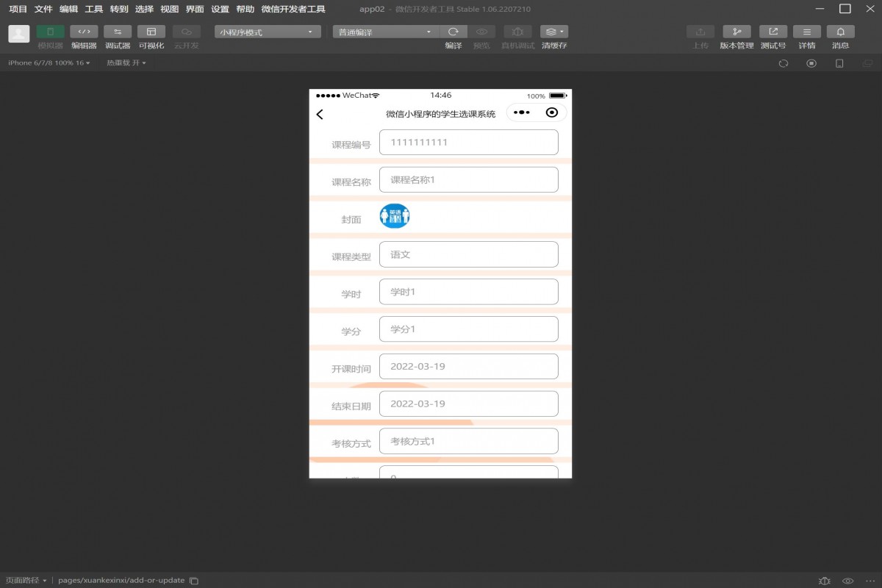
Task: Click the mini program capsule menu dots
Action: point(521,112)
